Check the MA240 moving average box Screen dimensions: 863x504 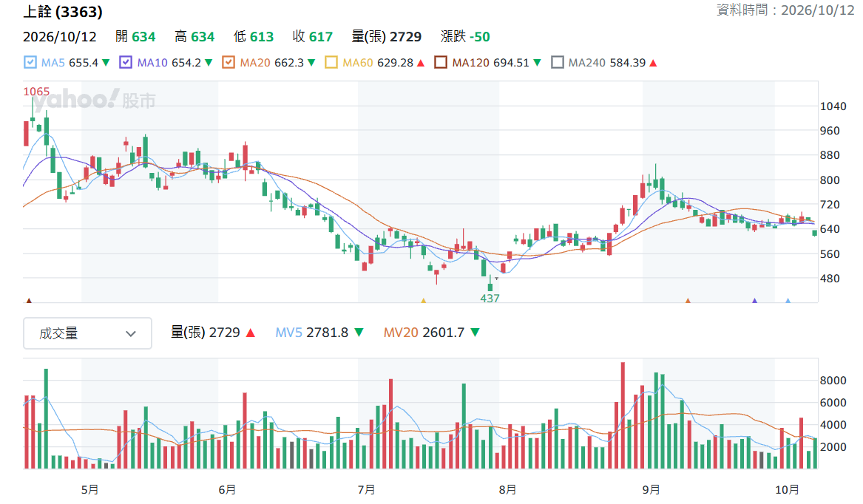pos(558,63)
